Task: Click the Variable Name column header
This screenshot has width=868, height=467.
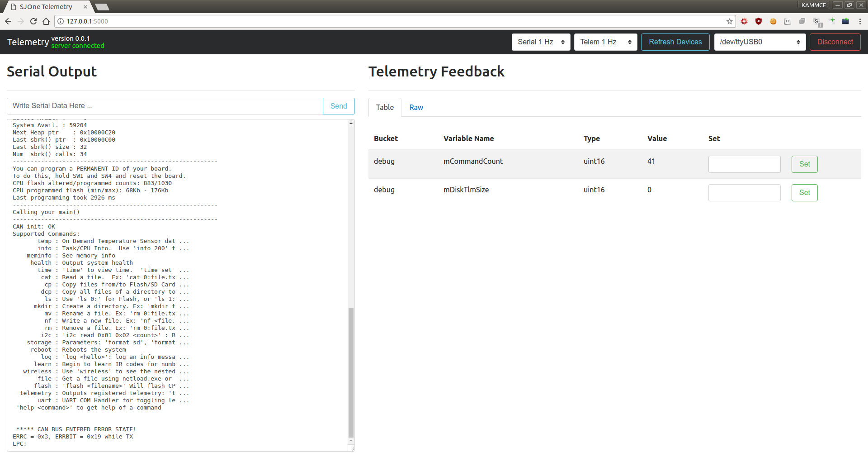Action: click(x=468, y=138)
